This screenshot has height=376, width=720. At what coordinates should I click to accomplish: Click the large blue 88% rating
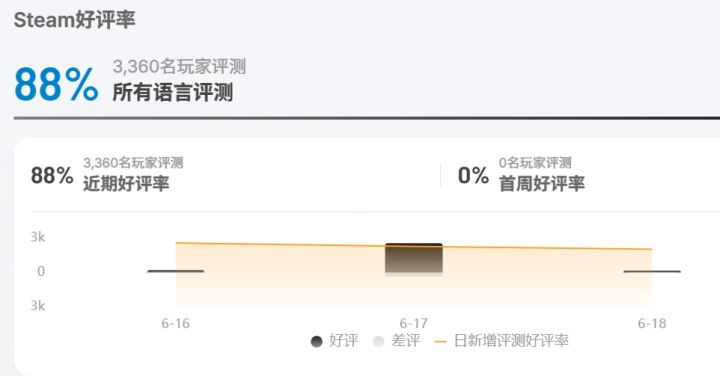tap(56, 84)
